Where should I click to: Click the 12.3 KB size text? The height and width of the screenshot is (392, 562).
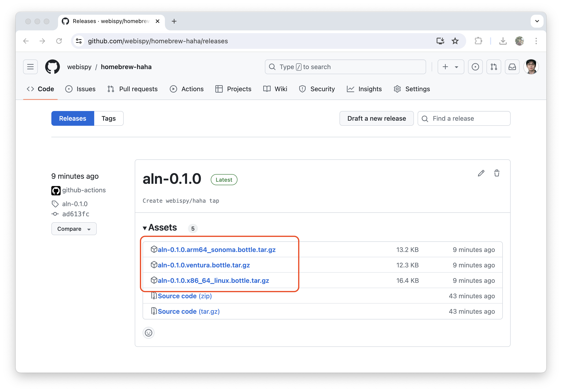[407, 265]
